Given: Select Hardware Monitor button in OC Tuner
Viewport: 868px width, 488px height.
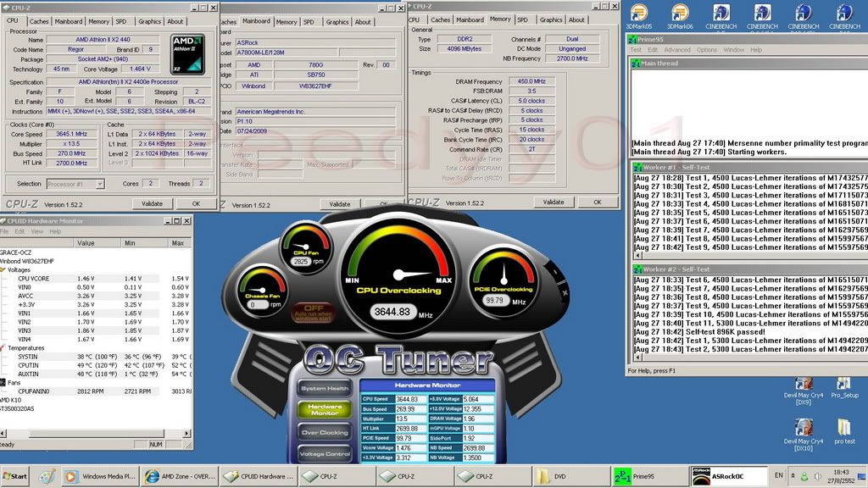Looking at the screenshot, I should 325,410.
